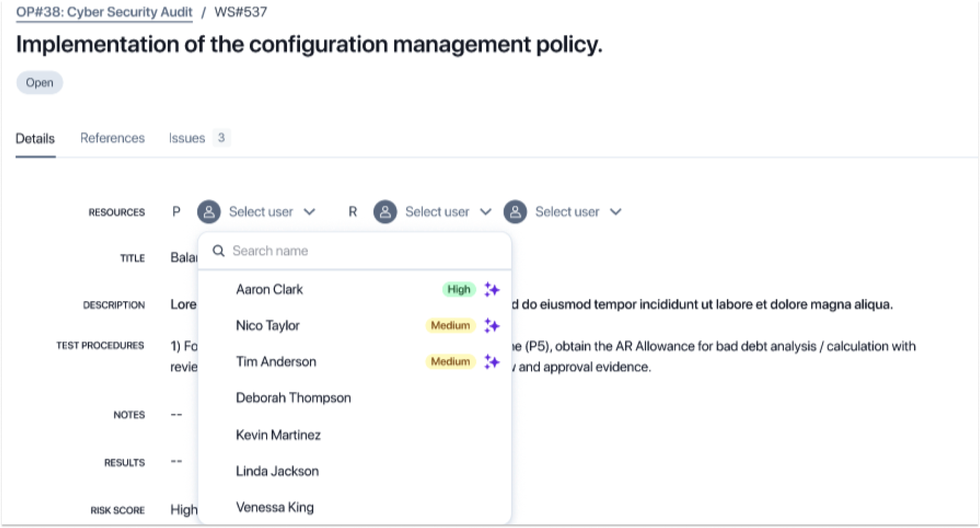Click the third Select user avatar icon

516,212
